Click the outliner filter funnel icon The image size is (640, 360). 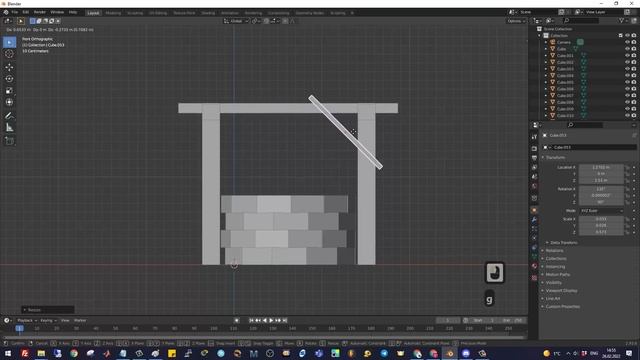[621, 20]
